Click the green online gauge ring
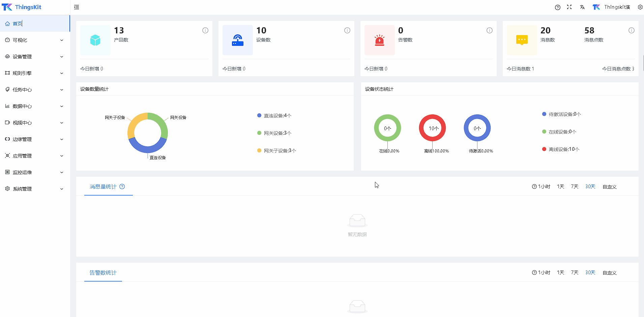 [x=387, y=128]
